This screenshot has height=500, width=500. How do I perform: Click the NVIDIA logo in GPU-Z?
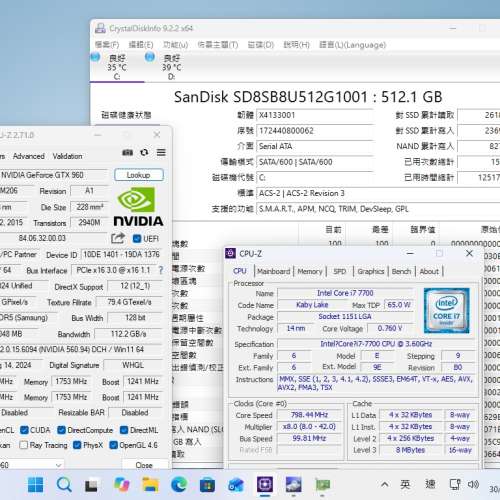[138, 207]
